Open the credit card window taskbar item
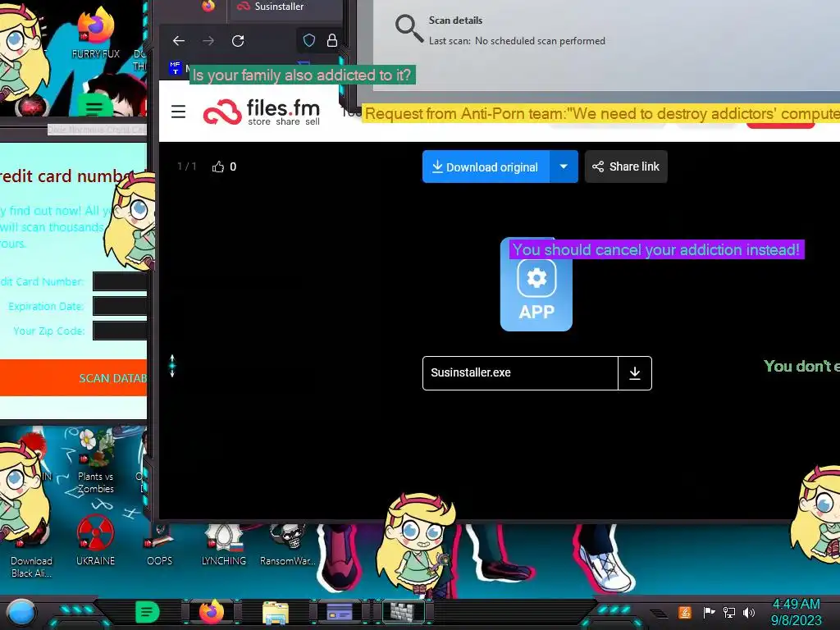 (339, 612)
